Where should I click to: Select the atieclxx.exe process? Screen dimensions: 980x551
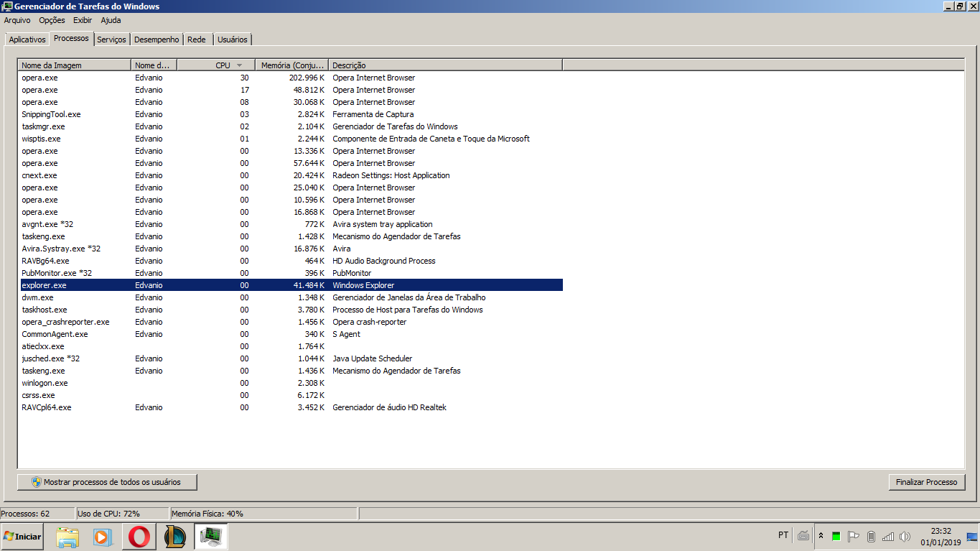[290, 346]
